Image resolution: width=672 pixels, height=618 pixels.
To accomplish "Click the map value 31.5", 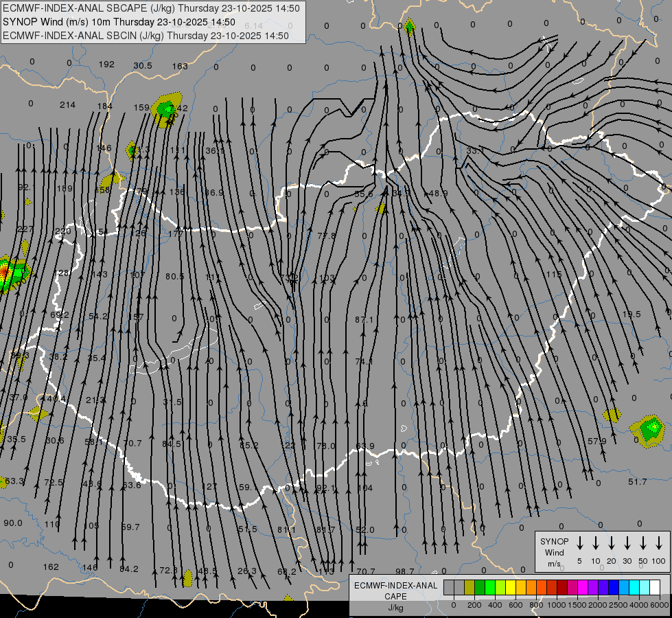I will [x=172, y=402].
